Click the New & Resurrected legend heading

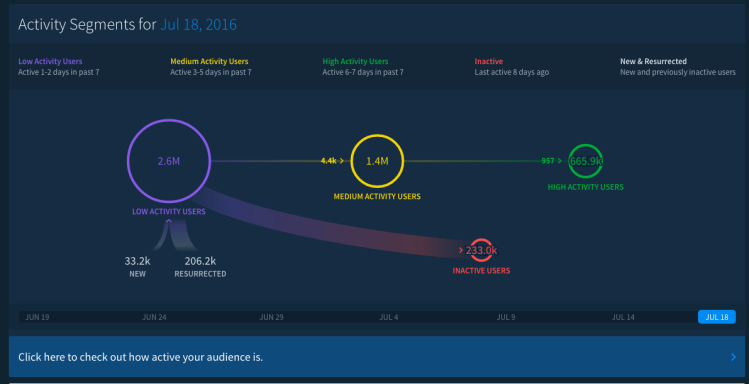coord(653,62)
